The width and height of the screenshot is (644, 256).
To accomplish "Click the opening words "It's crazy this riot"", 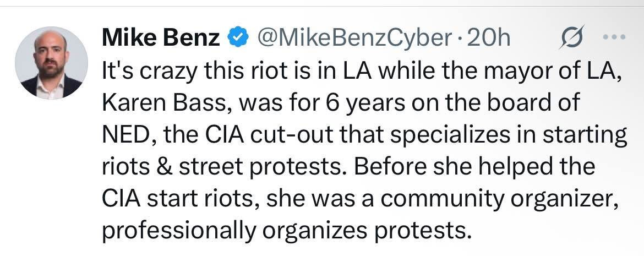I will pos(179,72).
